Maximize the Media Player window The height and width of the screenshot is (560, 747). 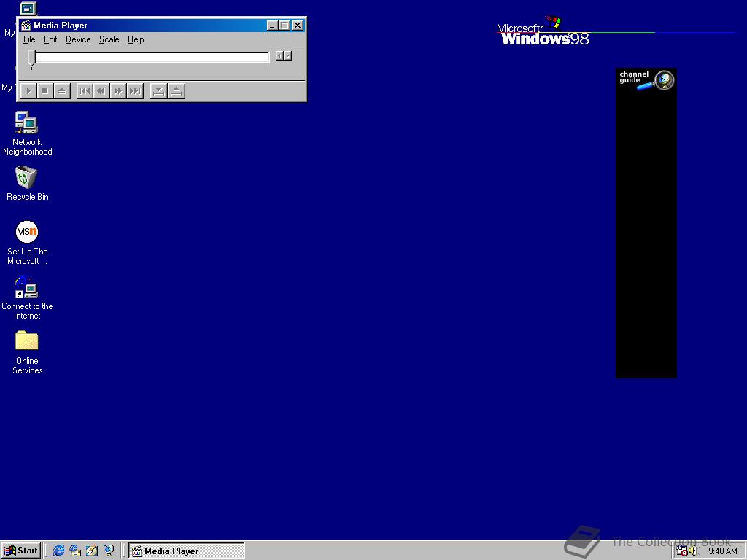click(x=285, y=26)
